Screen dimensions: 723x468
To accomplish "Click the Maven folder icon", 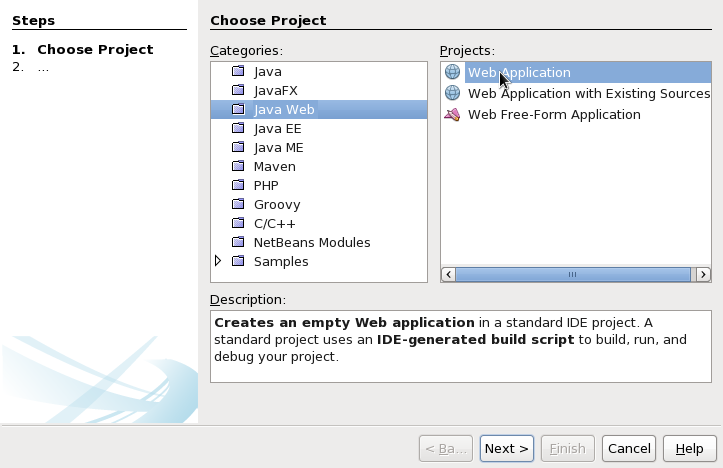I will [x=238, y=166].
